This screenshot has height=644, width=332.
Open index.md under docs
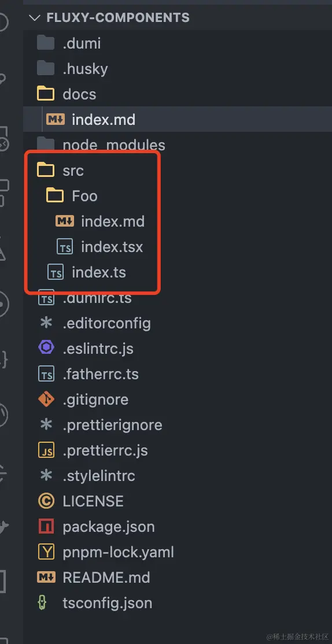click(178, 120)
